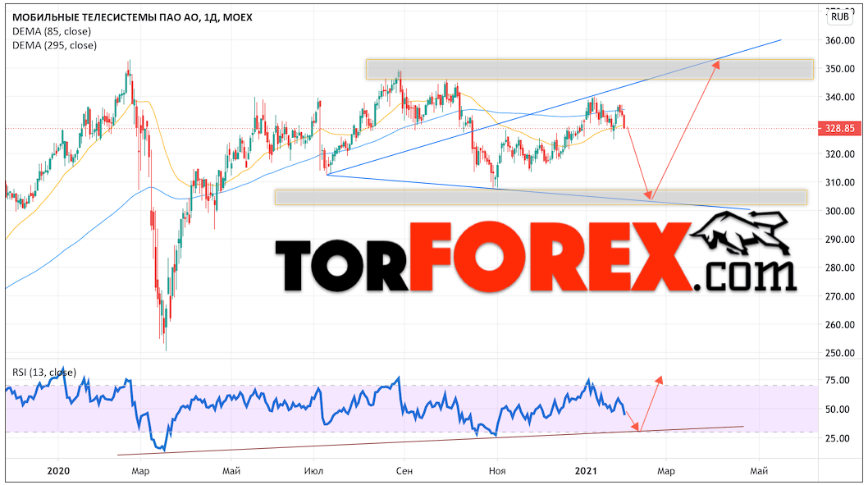Click the 360.00 price axis label
Image resolution: width=868 pixels, height=485 pixels.
840,40
